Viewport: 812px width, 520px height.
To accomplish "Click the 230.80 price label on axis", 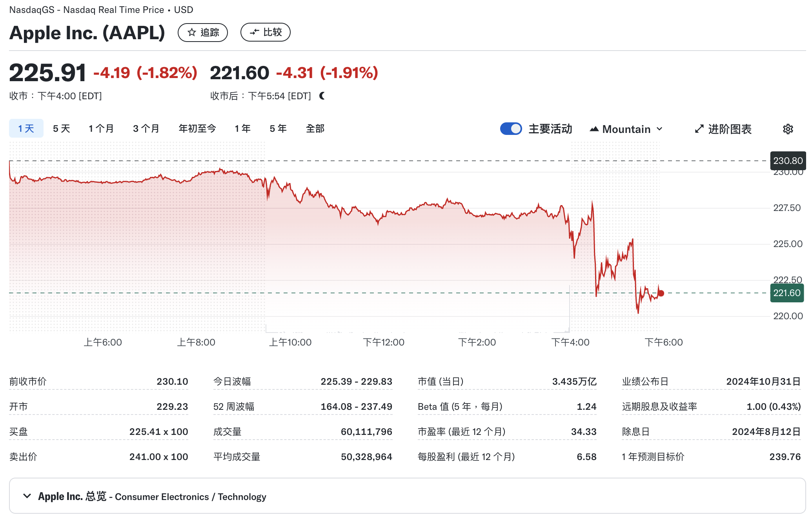I will (x=788, y=161).
